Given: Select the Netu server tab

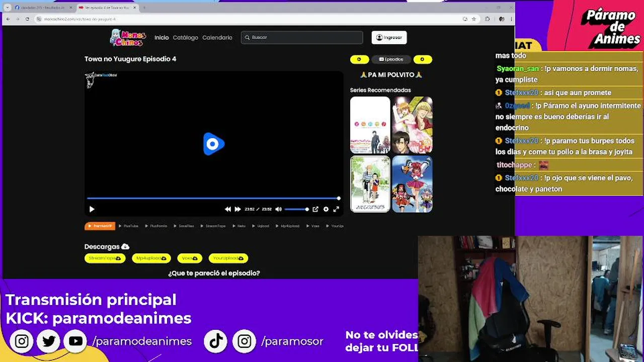Looking at the screenshot, I should click(x=238, y=226).
